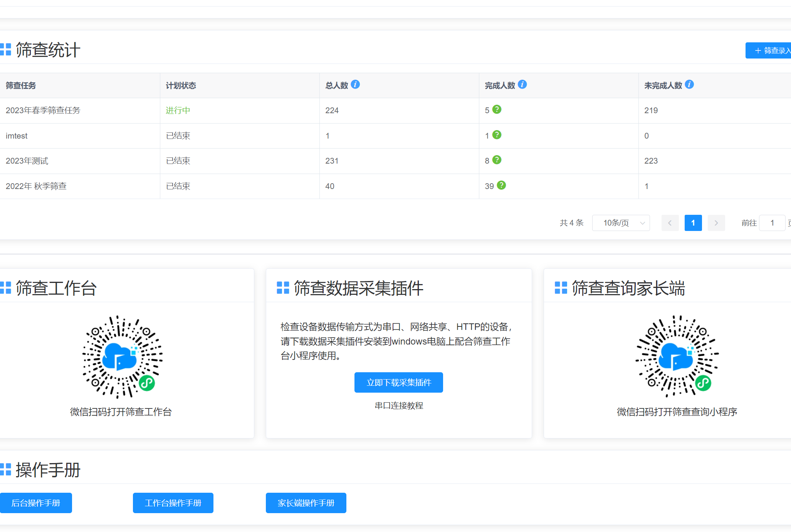Image resolution: width=791 pixels, height=532 pixels.
Task: Click the 筛查录入 add button
Action: [768, 50]
